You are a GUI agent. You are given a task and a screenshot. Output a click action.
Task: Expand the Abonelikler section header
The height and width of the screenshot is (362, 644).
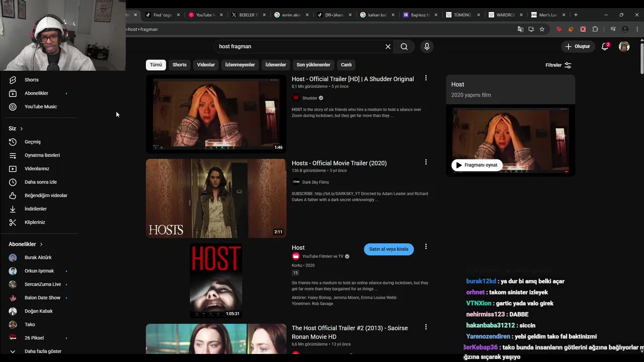(x=26, y=244)
